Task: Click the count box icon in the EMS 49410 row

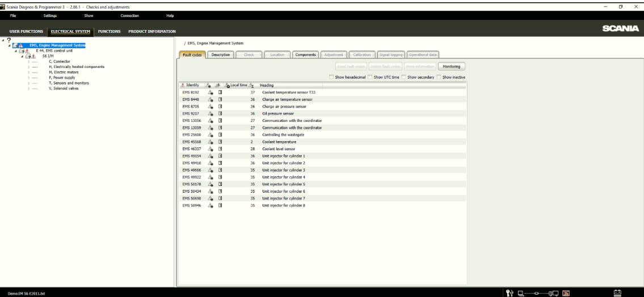Action: (x=220, y=163)
